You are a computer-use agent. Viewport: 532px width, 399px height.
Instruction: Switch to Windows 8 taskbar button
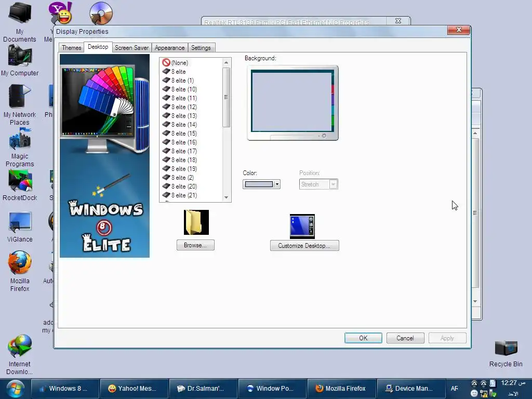[65, 389]
